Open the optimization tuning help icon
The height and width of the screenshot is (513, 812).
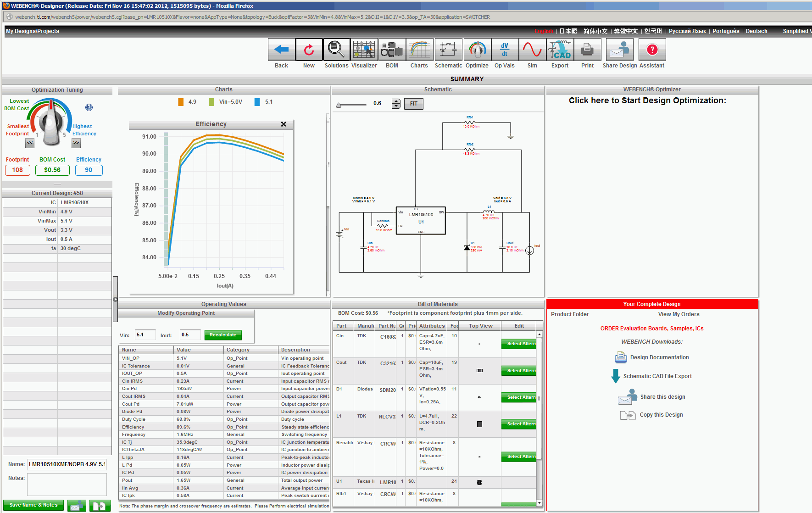point(89,107)
